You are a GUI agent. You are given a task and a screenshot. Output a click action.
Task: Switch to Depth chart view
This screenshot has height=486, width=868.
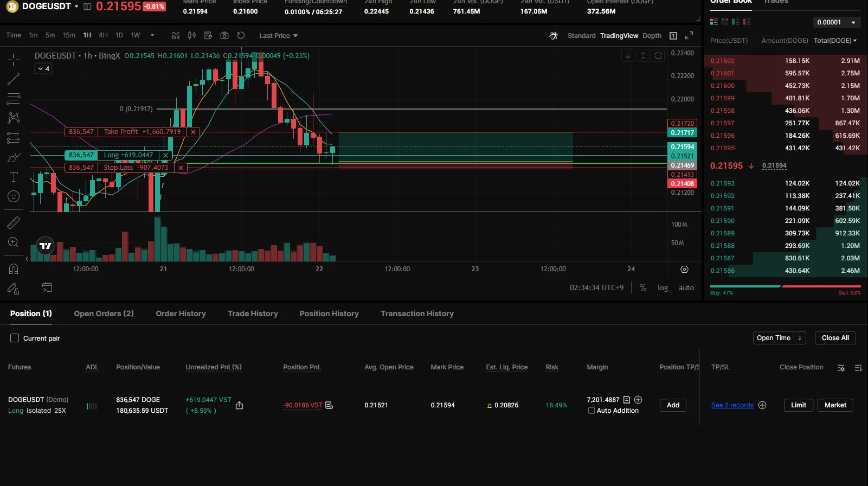tap(652, 36)
